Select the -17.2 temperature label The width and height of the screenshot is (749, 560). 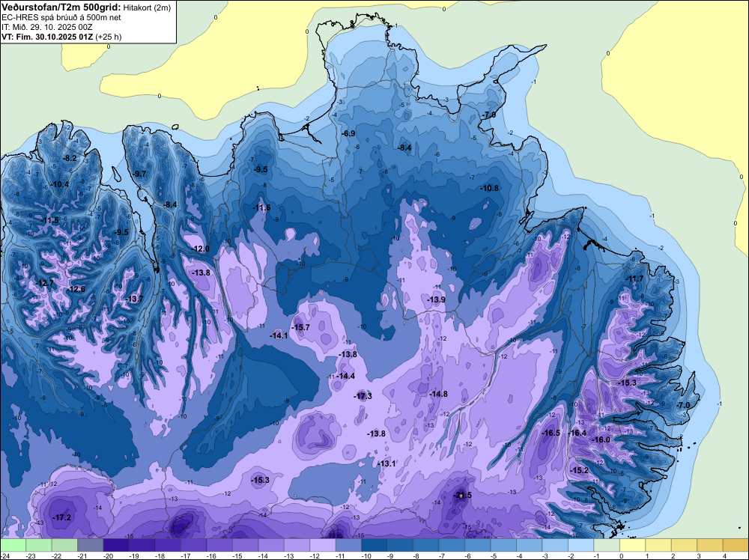click(x=63, y=517)
